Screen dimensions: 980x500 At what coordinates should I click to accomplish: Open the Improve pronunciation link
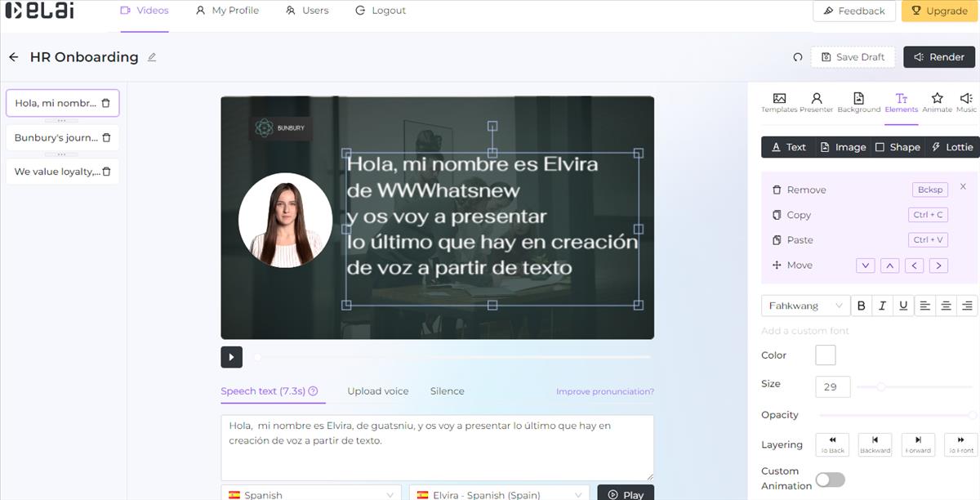point(604,392)
